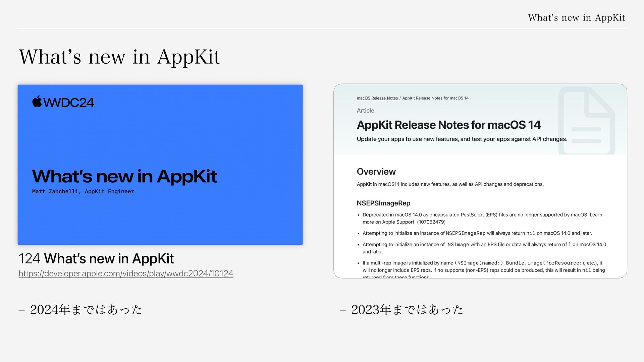Viewport: 644px width, 362px height.
Task: Click the bold 'What's new in AppKit' video title
Action: pyautogui.click(x=124, y=176)
